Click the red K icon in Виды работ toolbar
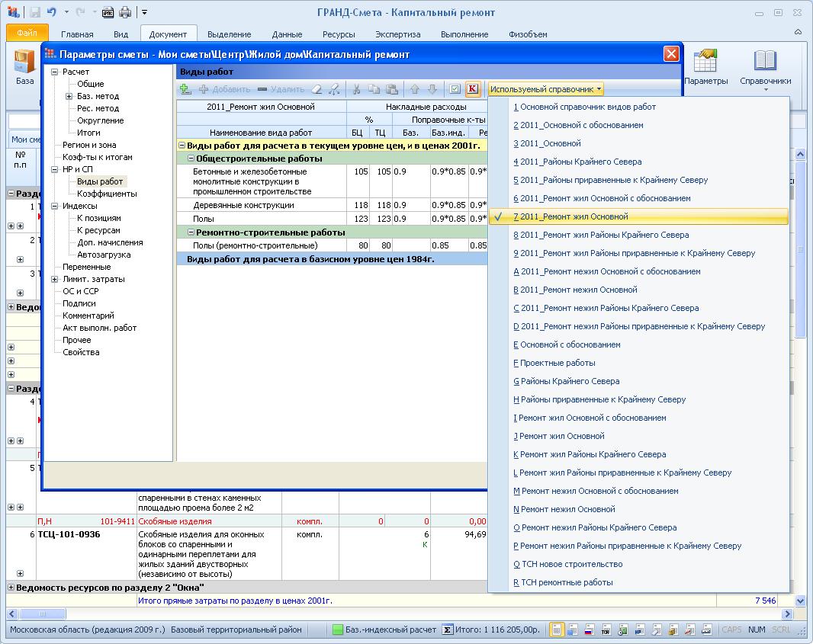 point(472,89)
